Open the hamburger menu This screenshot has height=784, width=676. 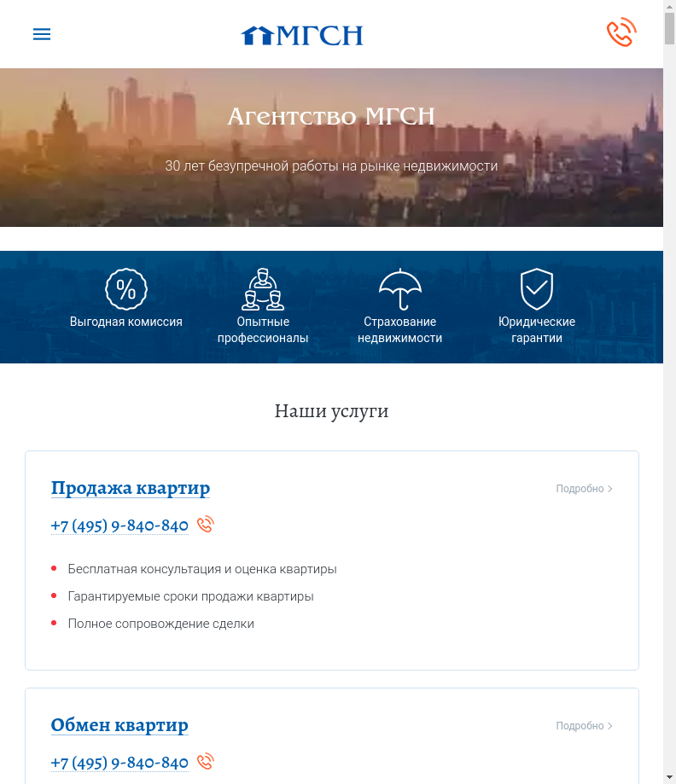click(42, 34)
